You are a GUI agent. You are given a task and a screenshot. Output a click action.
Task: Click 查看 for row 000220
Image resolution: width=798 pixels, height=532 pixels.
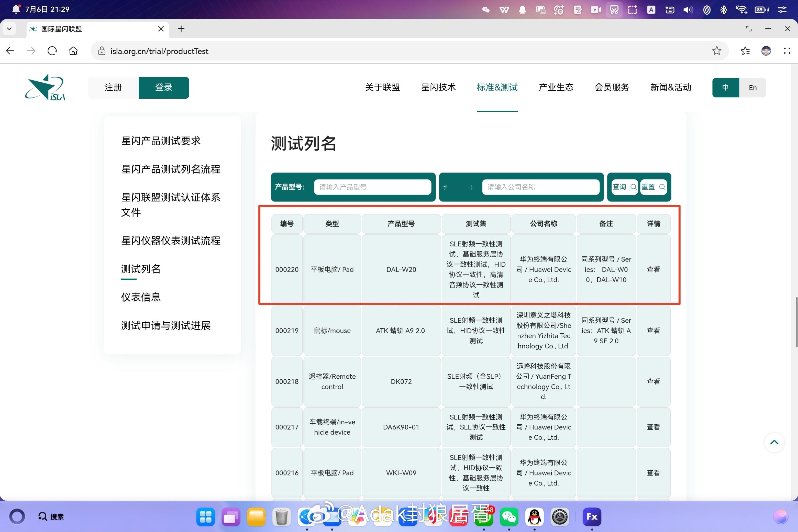653,269
